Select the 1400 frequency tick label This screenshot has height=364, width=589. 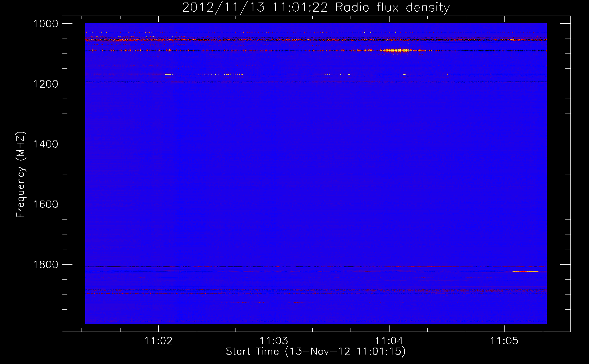46,144
